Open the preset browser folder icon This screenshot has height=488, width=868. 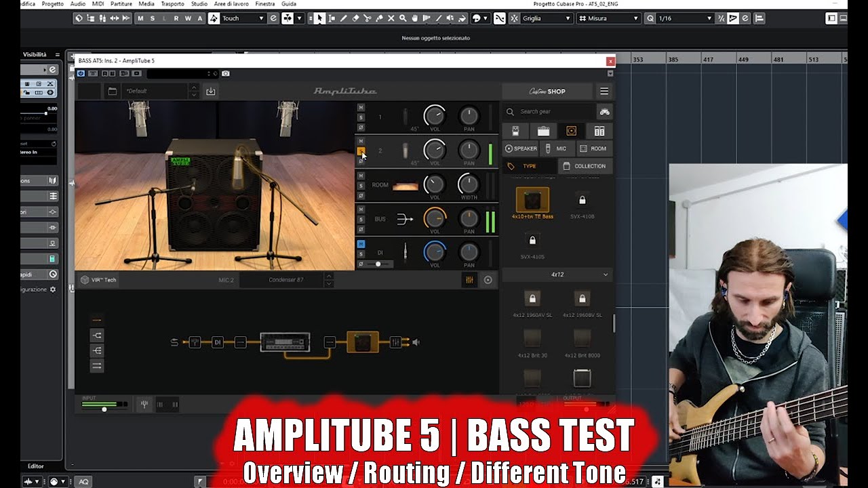[113, 91]
